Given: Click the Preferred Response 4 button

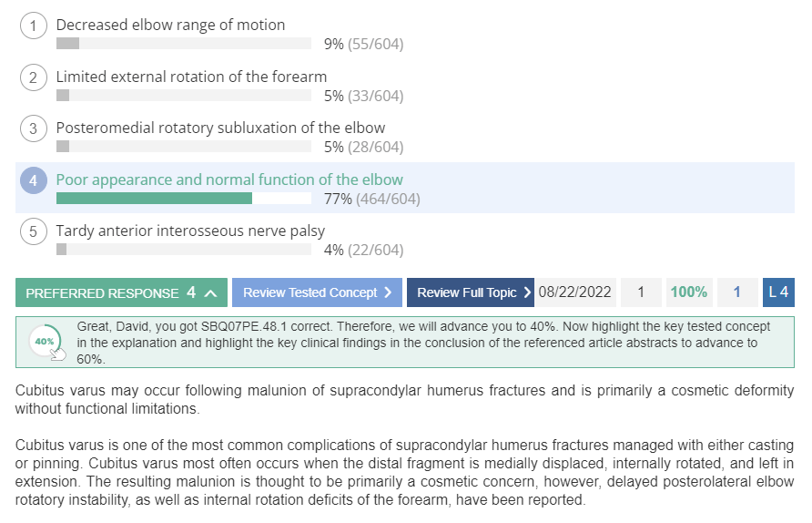Looking at the screenshot, I should point(121,292).
